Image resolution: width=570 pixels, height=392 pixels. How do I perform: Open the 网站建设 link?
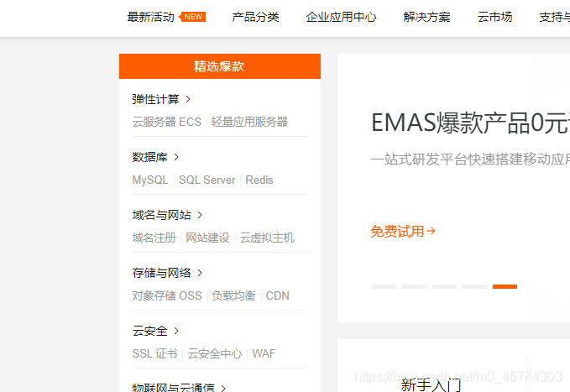click(208, 238)
